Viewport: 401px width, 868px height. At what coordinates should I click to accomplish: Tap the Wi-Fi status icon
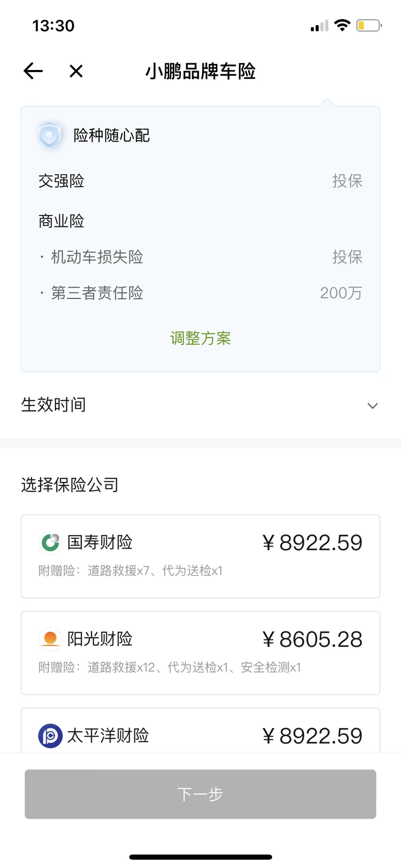(x=342, y=25)
